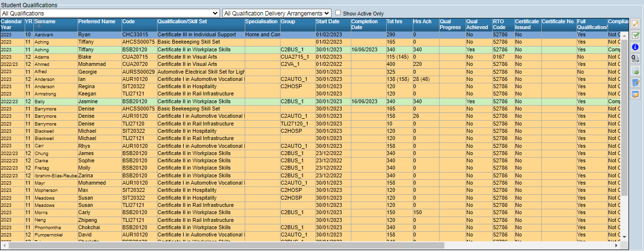Select Jasmine Bally's green completed row
This screenshot has height=251, width=644.
[194, 101]
